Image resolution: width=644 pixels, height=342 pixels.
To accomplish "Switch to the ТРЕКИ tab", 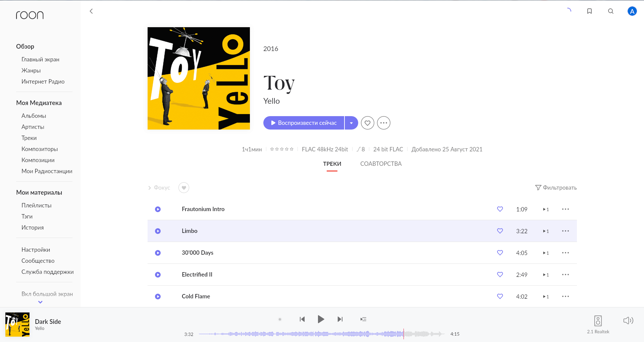I will (x=332, y=164).
